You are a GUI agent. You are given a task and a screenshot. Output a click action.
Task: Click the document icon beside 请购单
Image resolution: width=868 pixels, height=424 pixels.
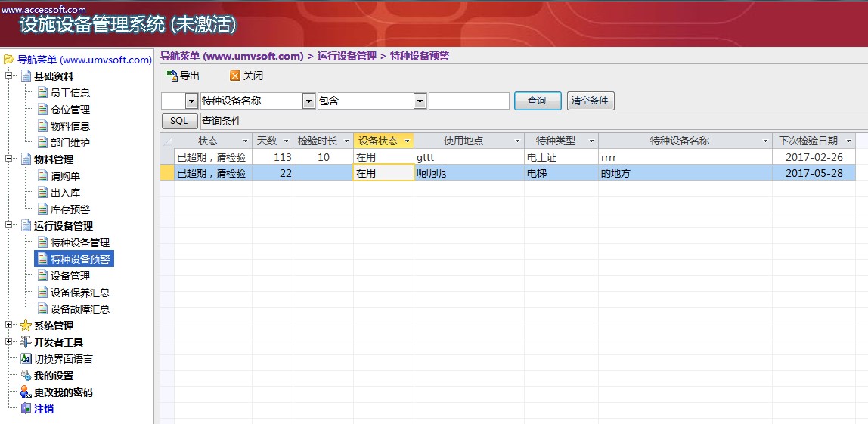pos(42,176)
